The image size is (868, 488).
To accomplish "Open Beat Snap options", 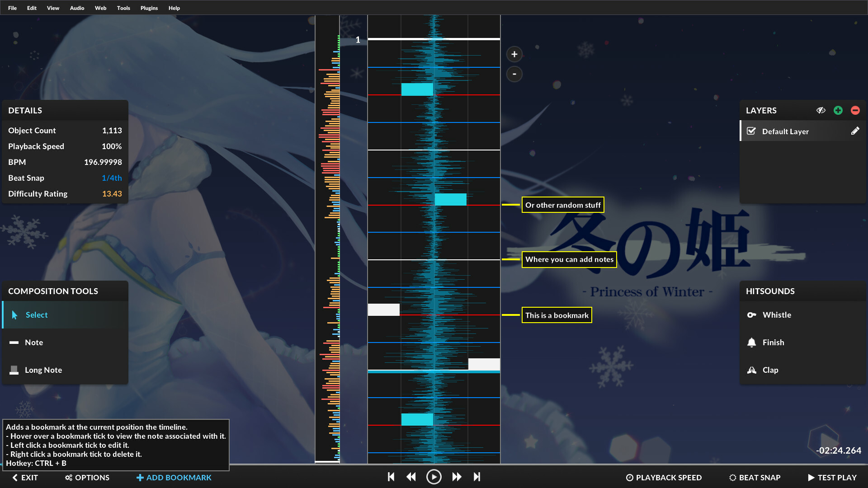I will tap(755, 478).
